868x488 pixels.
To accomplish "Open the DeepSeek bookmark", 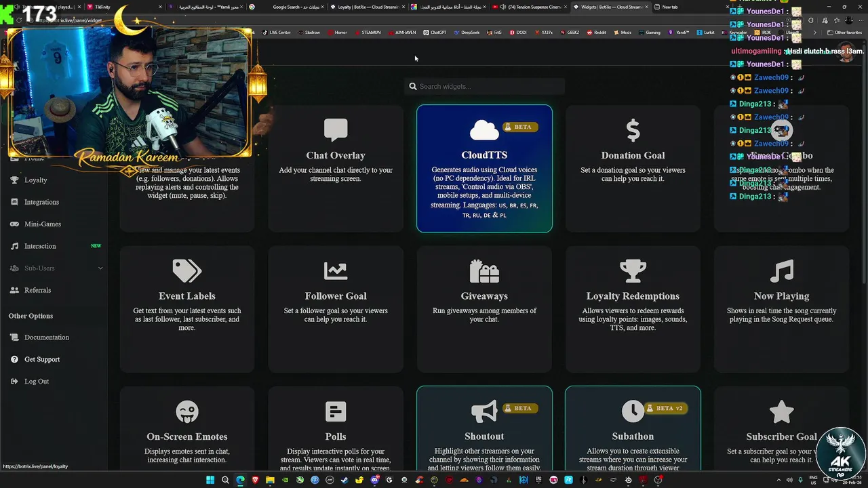I will (x=467, y=33).
